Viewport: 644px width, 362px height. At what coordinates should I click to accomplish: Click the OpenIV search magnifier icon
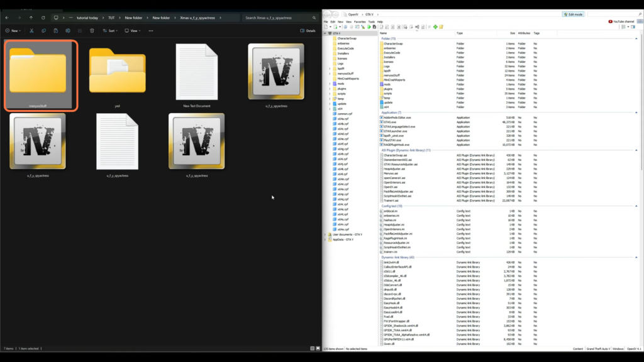tap(640, 14)
